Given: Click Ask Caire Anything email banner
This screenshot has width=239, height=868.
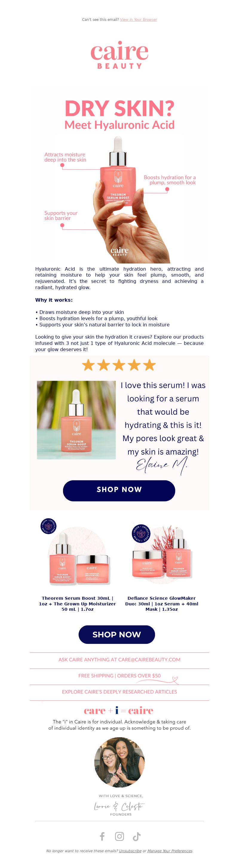Looking at the screenshot, I should pyautogui.click(x=119, y=659).
